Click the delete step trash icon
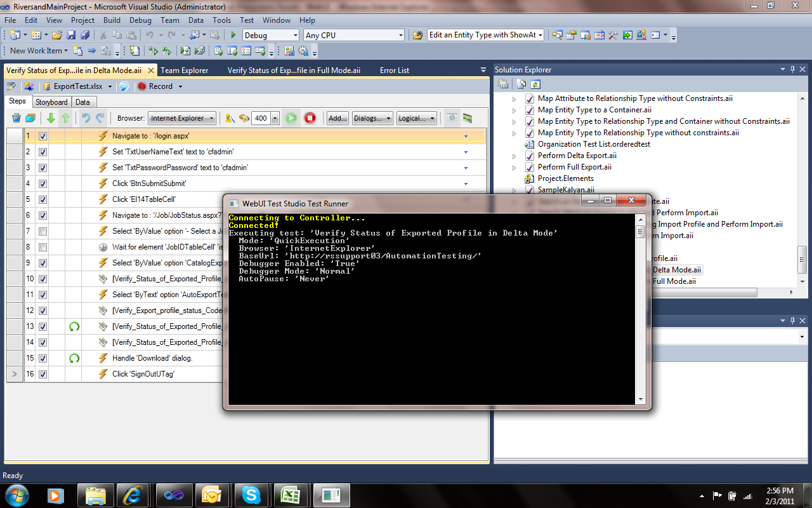The image size is (812, 508). click(16, 118)
